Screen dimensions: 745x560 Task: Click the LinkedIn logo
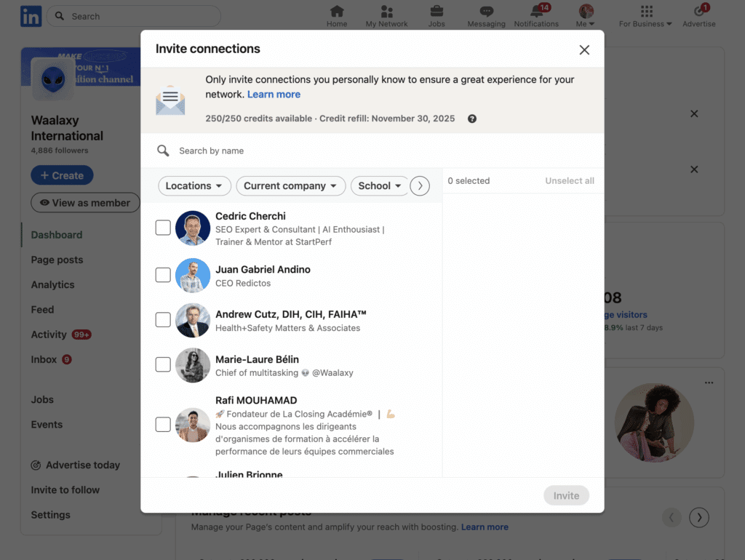click(31, 15)
